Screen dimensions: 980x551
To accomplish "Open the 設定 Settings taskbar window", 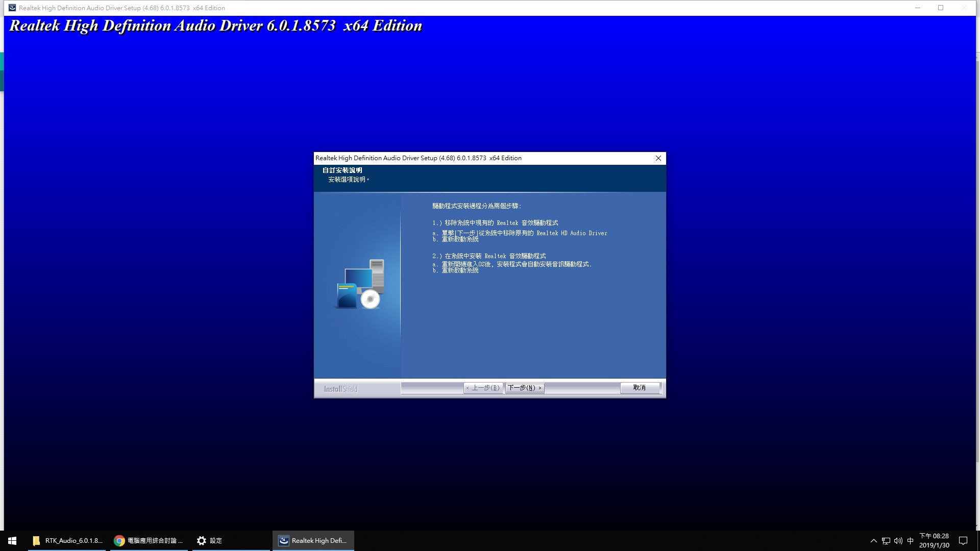I will coord(231,541).
